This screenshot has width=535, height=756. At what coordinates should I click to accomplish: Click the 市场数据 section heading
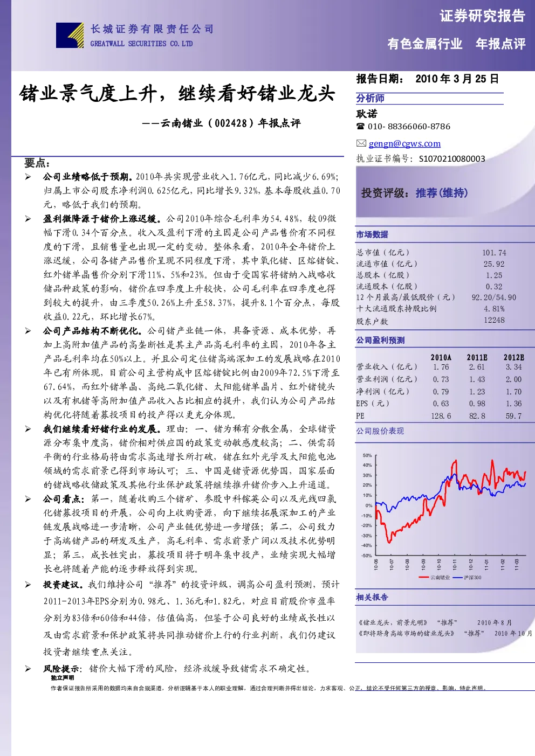pos(372,234)
